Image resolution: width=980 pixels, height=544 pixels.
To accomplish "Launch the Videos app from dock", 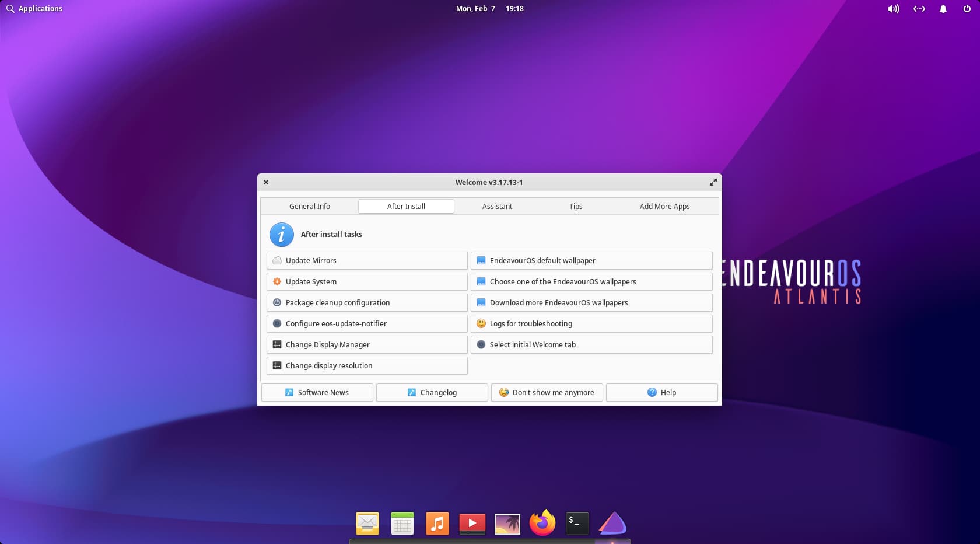I will (x=473, y=524).
